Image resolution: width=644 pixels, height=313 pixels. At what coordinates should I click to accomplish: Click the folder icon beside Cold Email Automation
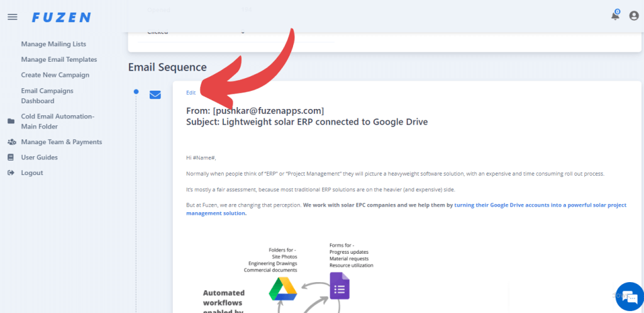tap(11, 122)
